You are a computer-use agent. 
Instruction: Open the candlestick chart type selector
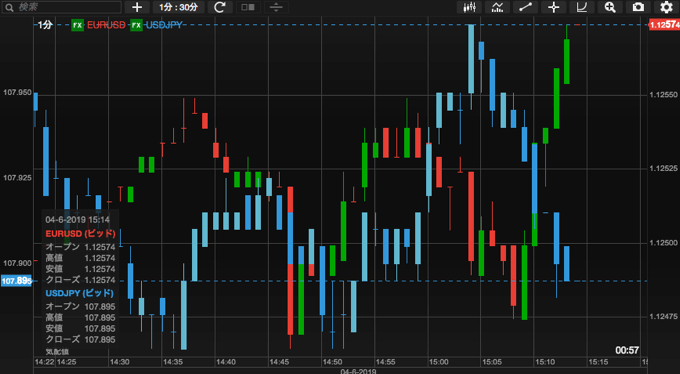point(469,7)
